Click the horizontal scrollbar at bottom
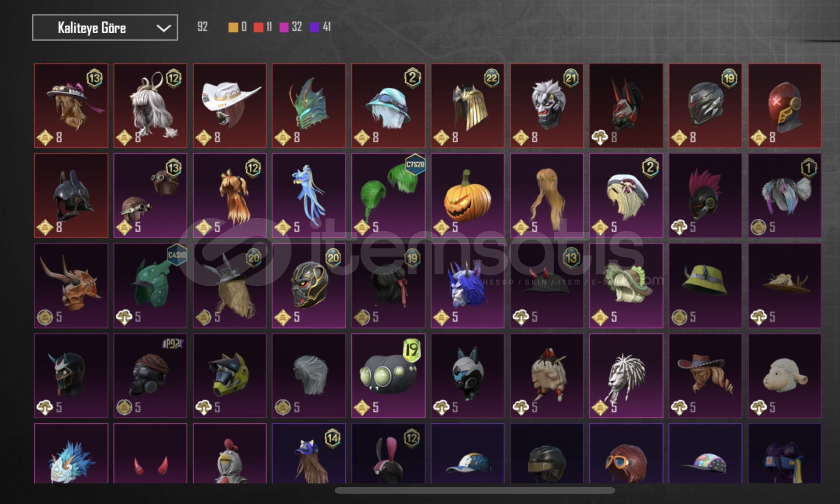The height and width of the screenshot is (504, 840). tap(475, 490)
